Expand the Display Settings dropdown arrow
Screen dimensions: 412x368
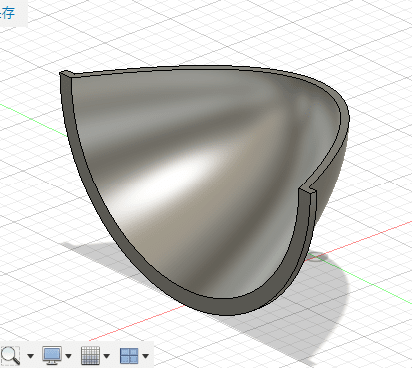click(68, 356)
